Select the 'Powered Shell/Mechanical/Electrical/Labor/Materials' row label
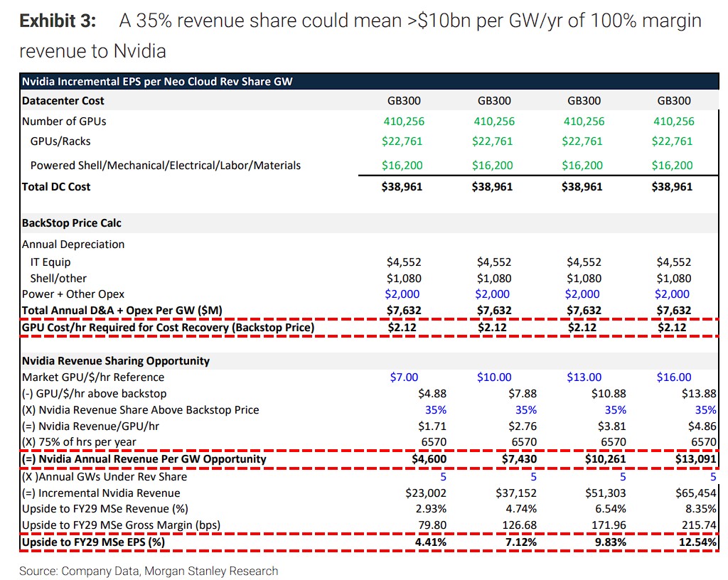Screen dimensions: 728x580 pyautogui.click(x=165, y=166)
